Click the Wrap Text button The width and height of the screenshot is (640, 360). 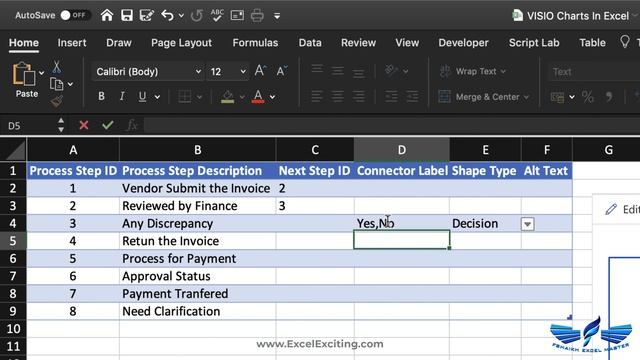[x=472, y=71]
